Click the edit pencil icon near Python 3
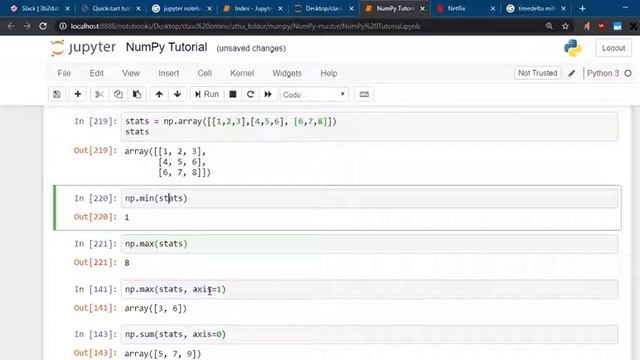This screenshot has width=640, height=360. point(571,73)
